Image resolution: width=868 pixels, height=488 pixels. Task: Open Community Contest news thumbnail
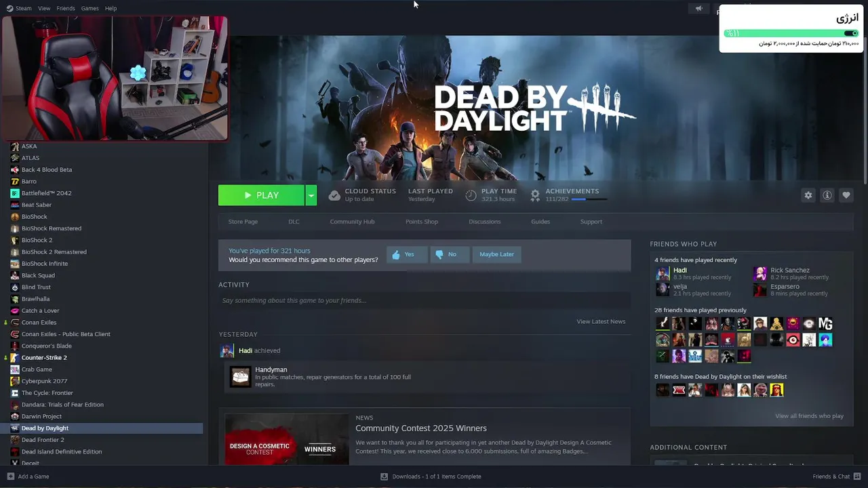click(287, 439)
